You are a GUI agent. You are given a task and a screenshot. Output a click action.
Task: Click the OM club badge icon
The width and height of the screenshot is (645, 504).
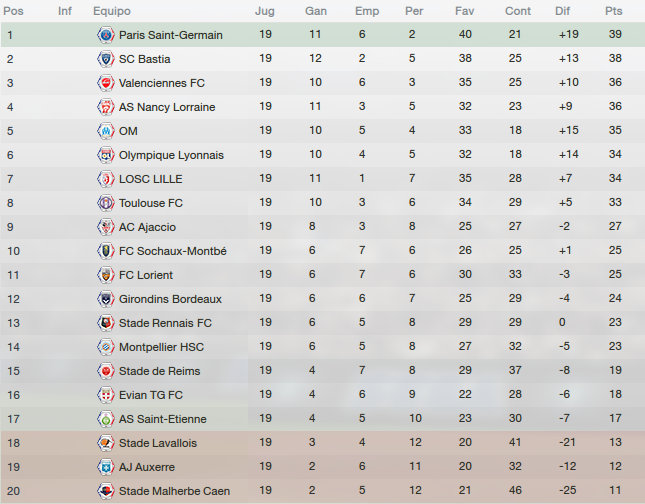tap(106, 131)
